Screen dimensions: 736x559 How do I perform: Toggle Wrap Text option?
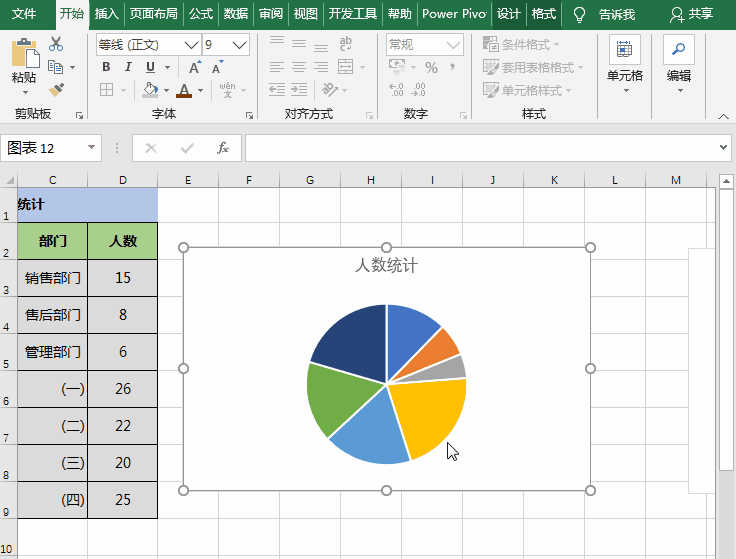point(346,44)
